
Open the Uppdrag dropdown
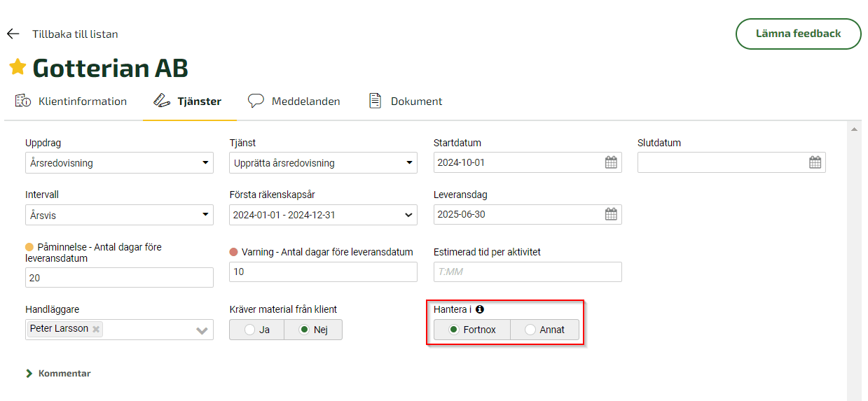[119, 163]
